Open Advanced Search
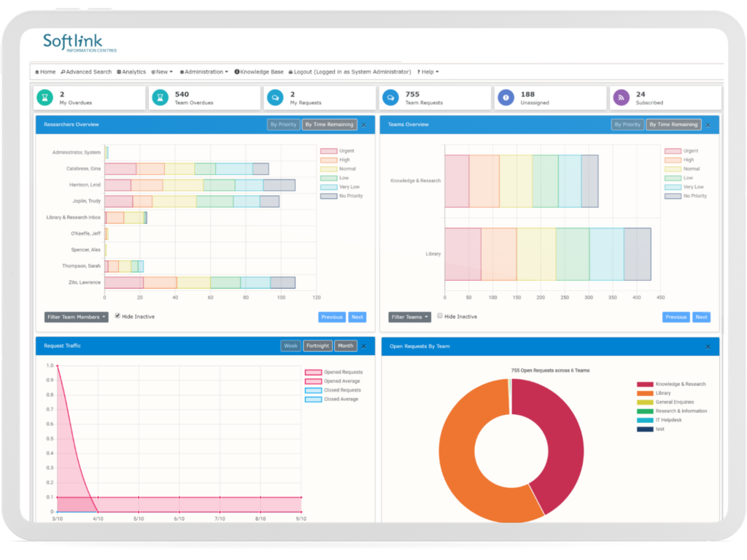 [x=86, y=72]
